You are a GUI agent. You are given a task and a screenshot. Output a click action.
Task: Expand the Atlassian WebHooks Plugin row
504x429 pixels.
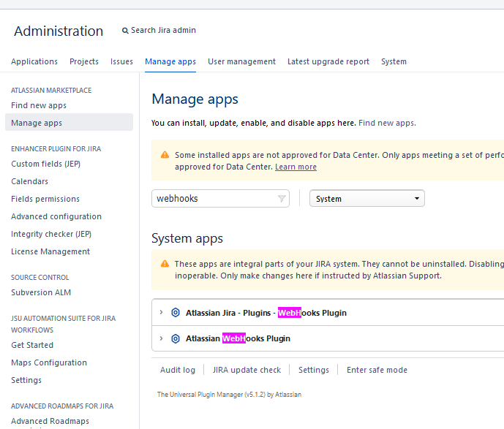click(162, 338)
